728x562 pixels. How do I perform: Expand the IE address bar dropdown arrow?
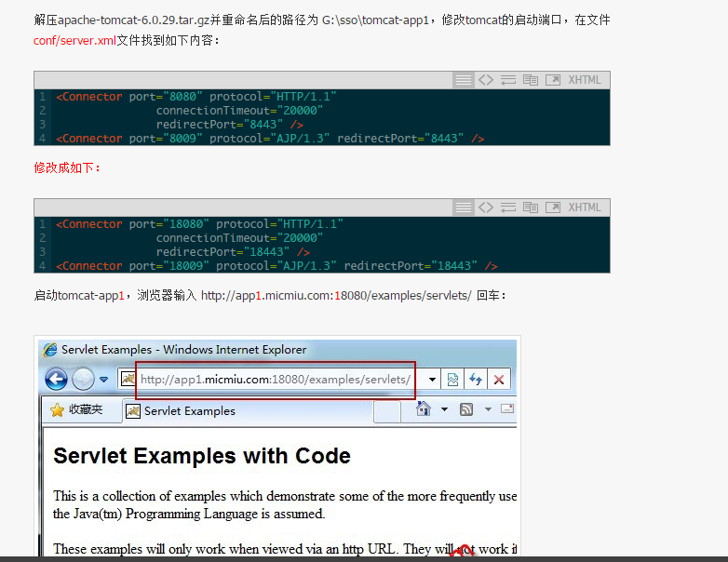click(432, 380)
